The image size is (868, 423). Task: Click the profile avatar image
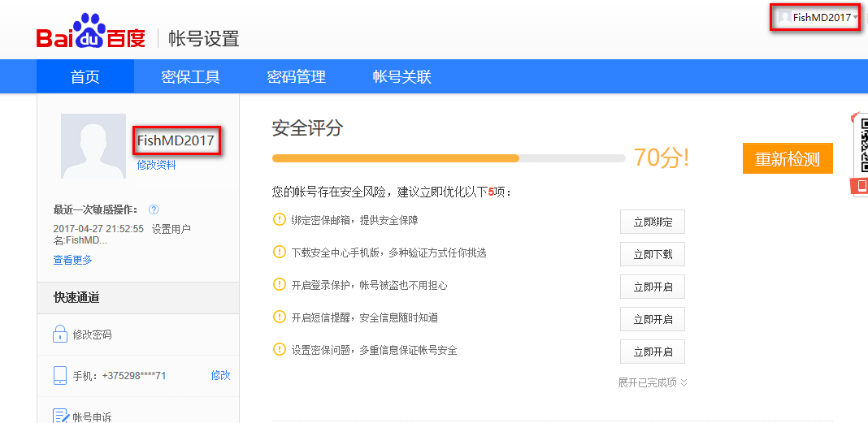[93, 146]
